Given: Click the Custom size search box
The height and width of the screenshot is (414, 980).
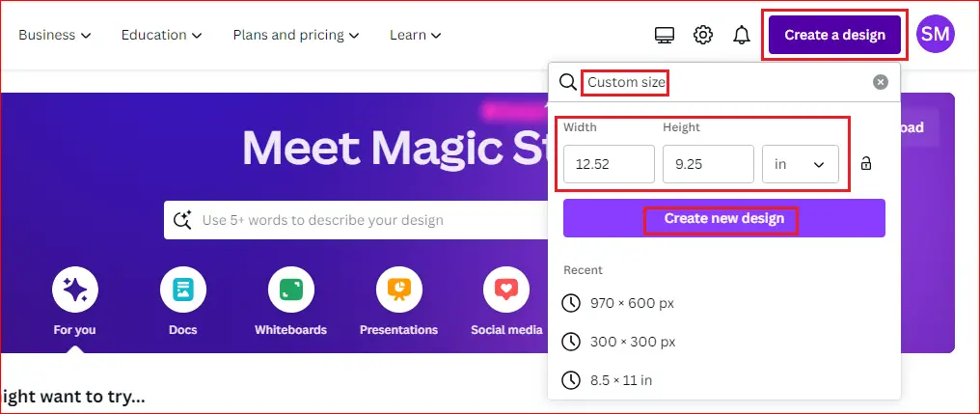Looking at the screenshot, I should point(723,82).
